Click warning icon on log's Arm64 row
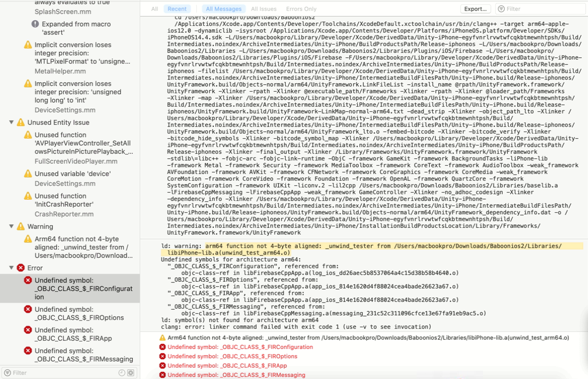Screen dimensions: 588x379 163,338
